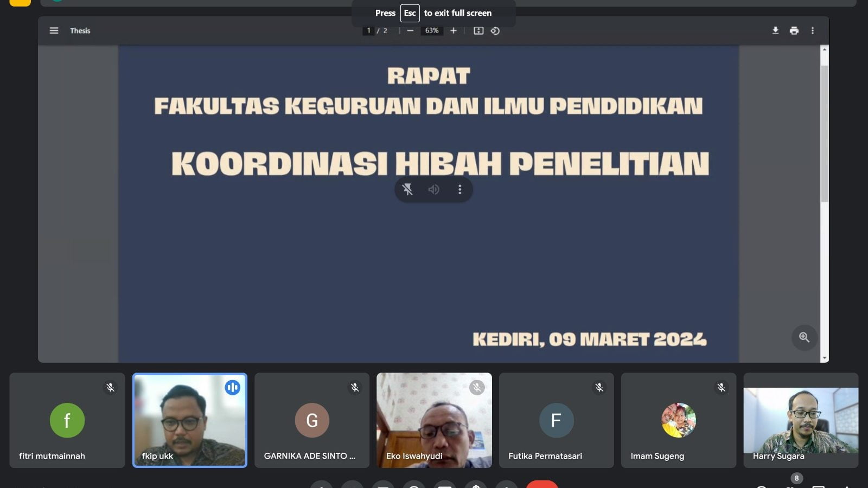The height and width of the screenshot is (488, 868).
Task: Print the Thesis document
Action: point(794,31)
